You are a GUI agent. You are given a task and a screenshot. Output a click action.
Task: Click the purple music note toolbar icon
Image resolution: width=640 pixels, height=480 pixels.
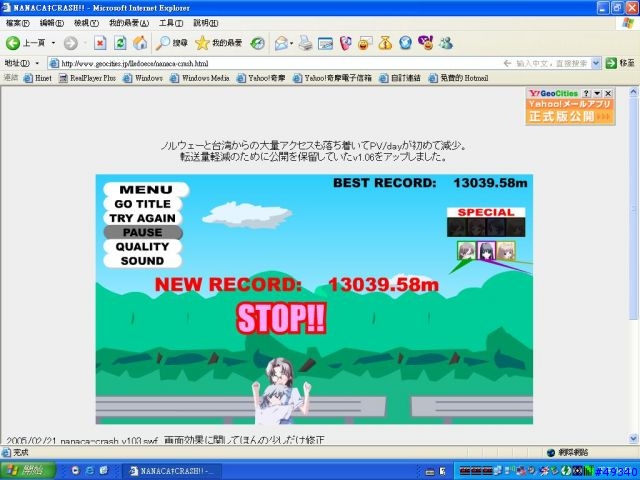tap(345, 43)
